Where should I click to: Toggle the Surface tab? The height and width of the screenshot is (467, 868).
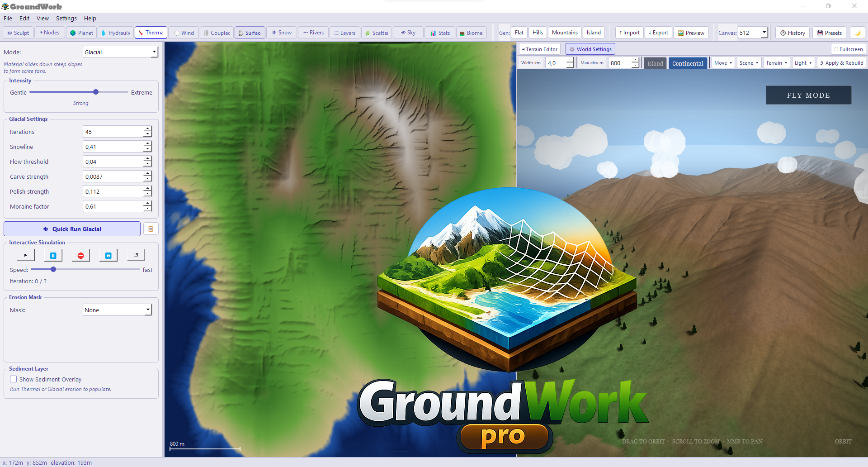point(250,33)
